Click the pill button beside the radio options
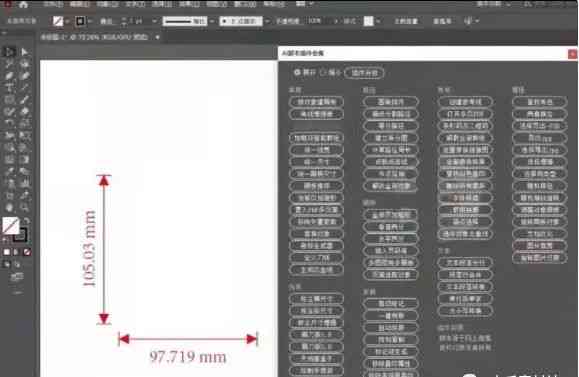 click(364, 73)
